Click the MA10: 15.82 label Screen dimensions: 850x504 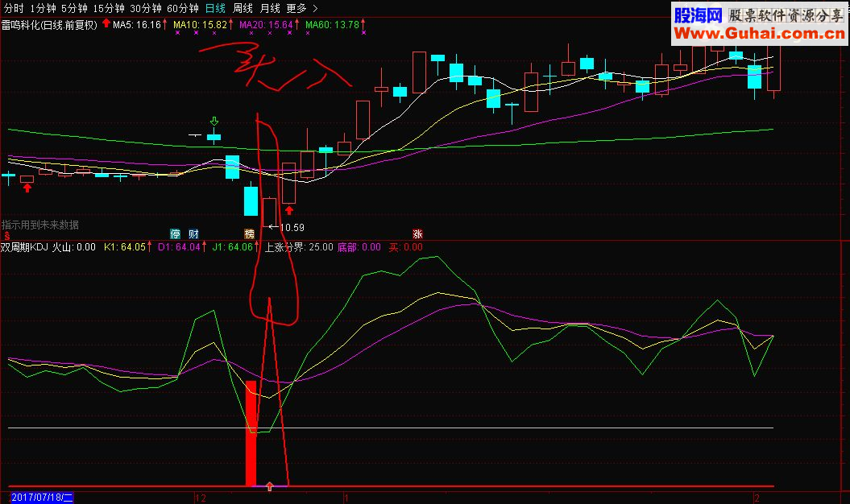coord(200,25)
